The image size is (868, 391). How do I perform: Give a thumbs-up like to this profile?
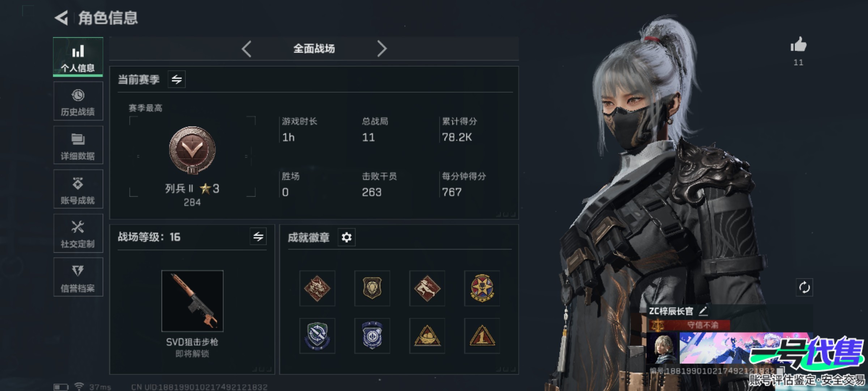click(x=798, y=45)
